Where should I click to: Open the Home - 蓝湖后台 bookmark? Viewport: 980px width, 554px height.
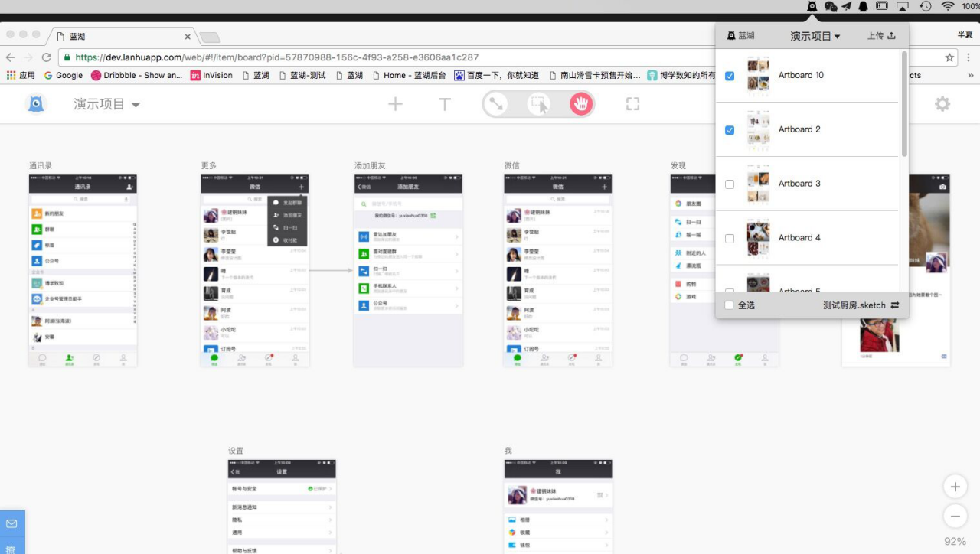click(x=409, y=75)
